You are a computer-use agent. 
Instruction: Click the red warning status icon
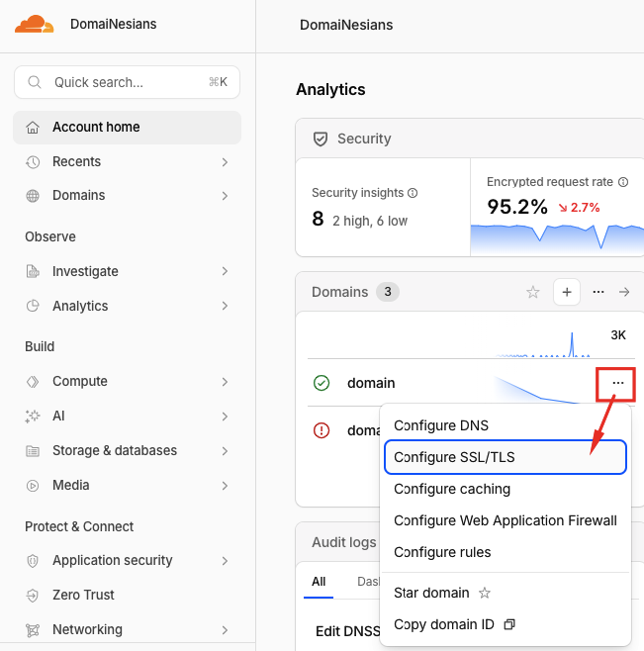coord(322,430)
